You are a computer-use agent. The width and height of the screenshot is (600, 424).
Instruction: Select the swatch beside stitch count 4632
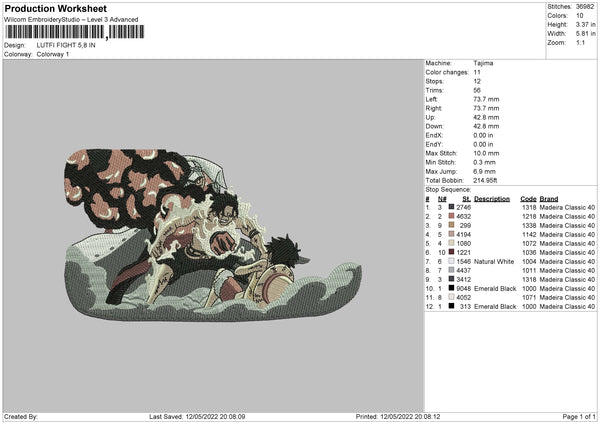[x=451, y=216]
